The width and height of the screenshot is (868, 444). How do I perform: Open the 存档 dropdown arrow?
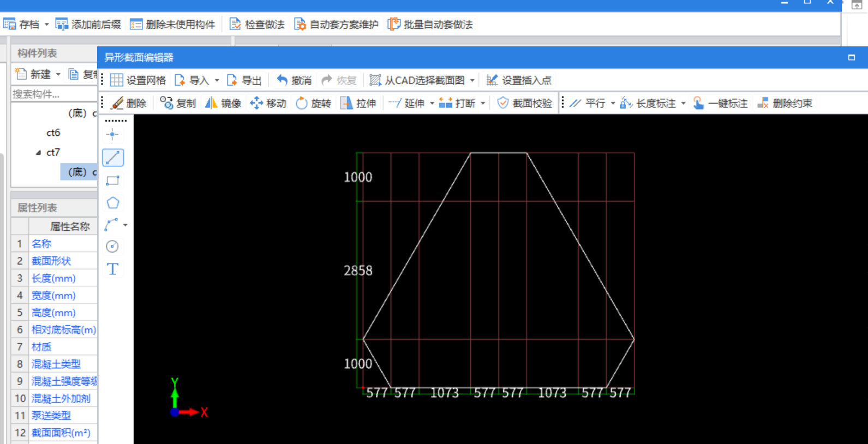click(x=46, y=25)
